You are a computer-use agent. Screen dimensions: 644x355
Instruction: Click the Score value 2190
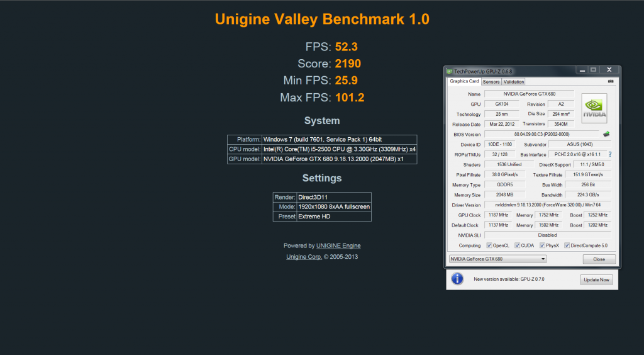tap(348, 64)
